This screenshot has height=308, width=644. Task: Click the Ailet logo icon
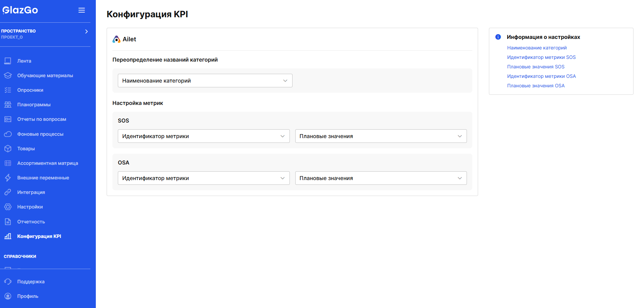tap(116, 39)
